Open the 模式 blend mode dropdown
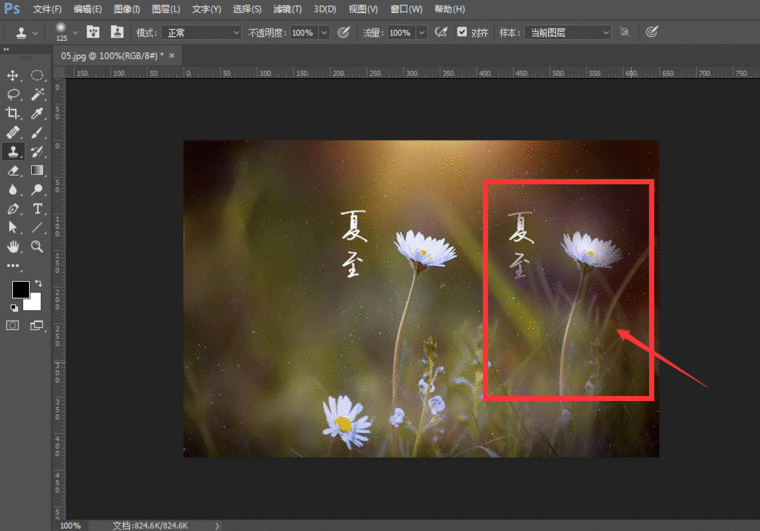 pyautogui.click(x=203, y=32)
